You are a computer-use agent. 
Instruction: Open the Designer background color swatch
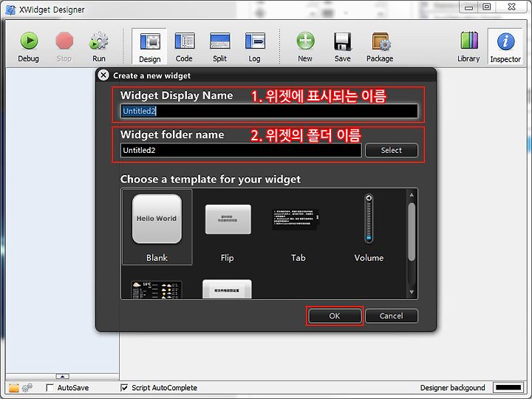508,387
